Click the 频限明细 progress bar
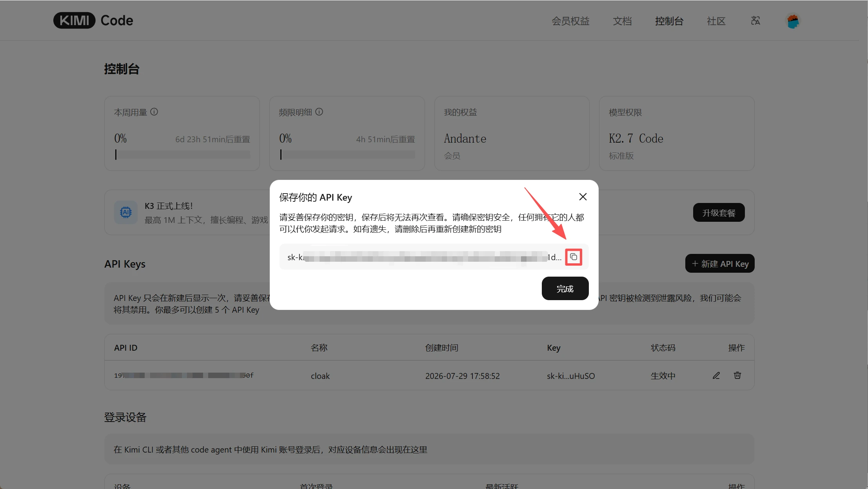 pos(347,155)
